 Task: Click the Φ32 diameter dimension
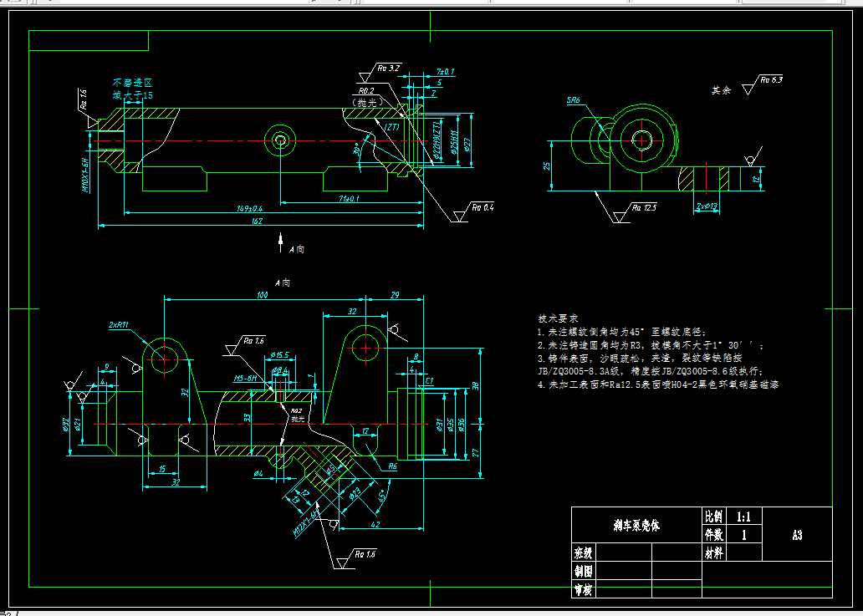coord(65,425)
